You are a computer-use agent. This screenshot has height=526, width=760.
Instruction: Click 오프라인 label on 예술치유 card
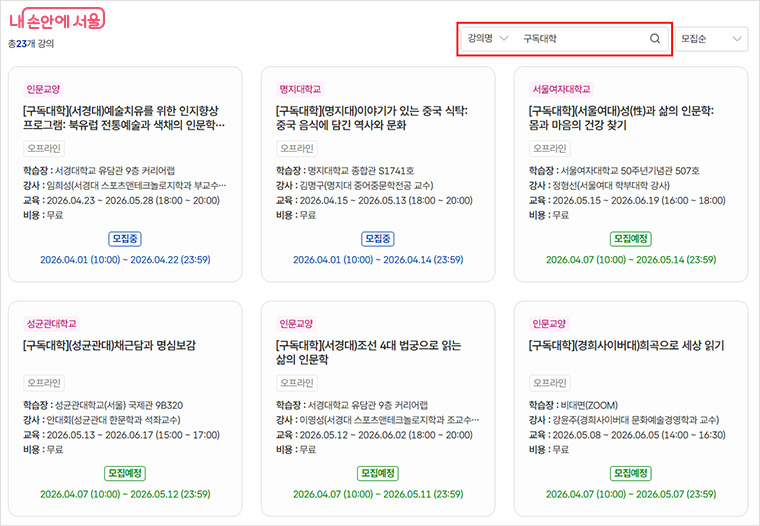pos(44,148)
